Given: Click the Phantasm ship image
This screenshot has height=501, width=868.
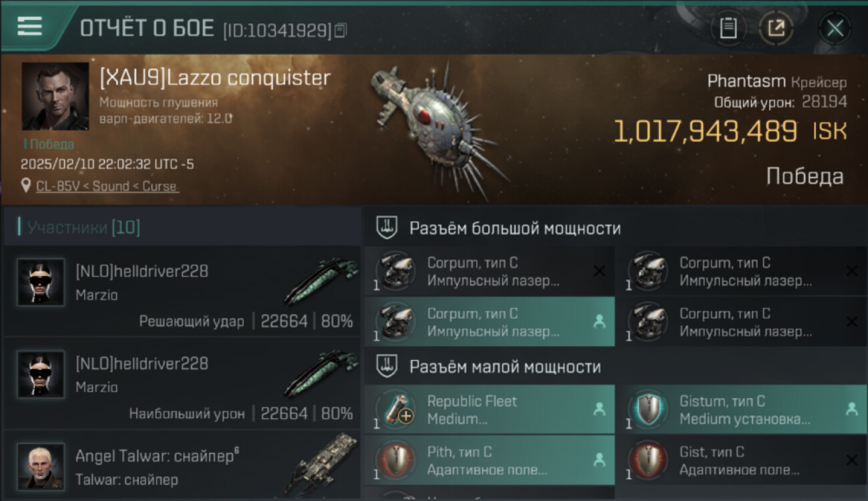Looking at the screenshot, I should tap(437, 124).
